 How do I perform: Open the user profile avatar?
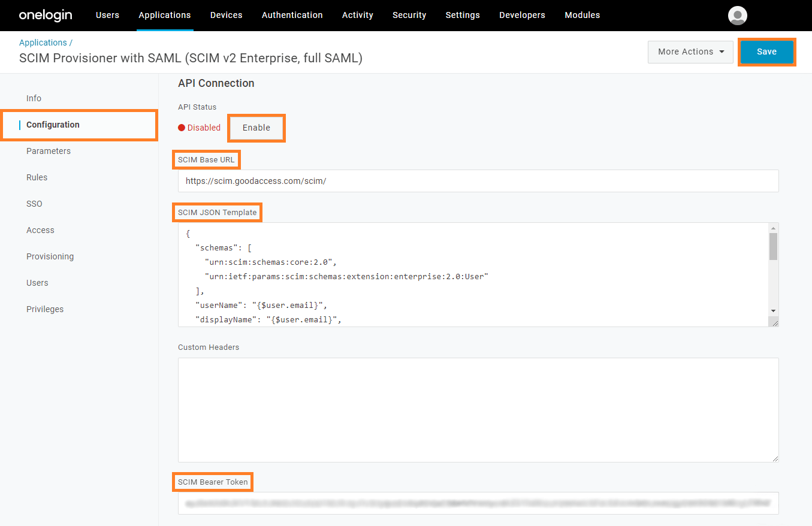(x=738, y=16)
